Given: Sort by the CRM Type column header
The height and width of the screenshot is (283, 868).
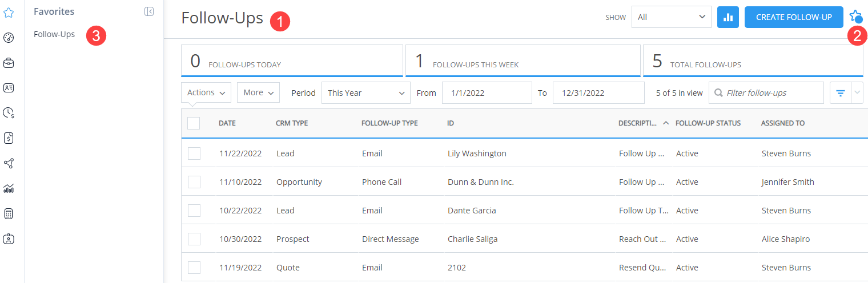Looking at the screenshot, I should (x=292, y=123).
